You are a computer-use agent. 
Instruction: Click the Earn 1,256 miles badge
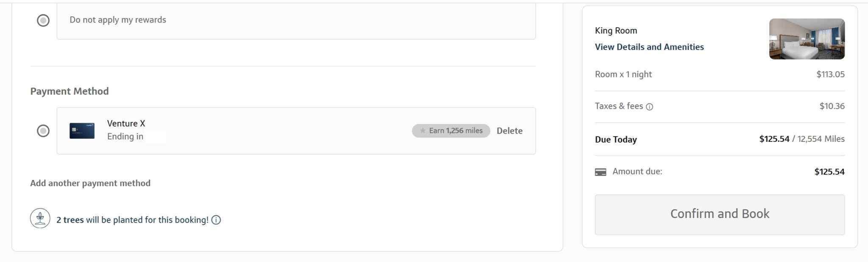pyautogui.click(x=451, y=131)
